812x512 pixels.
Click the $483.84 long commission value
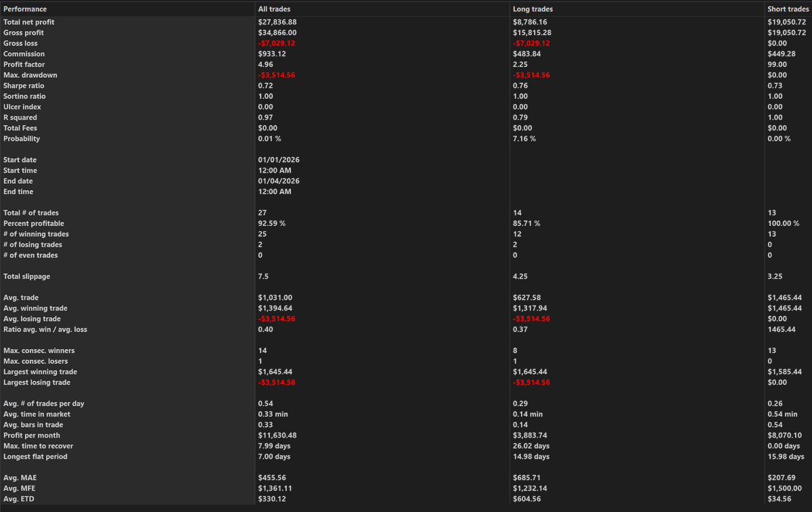528,54
